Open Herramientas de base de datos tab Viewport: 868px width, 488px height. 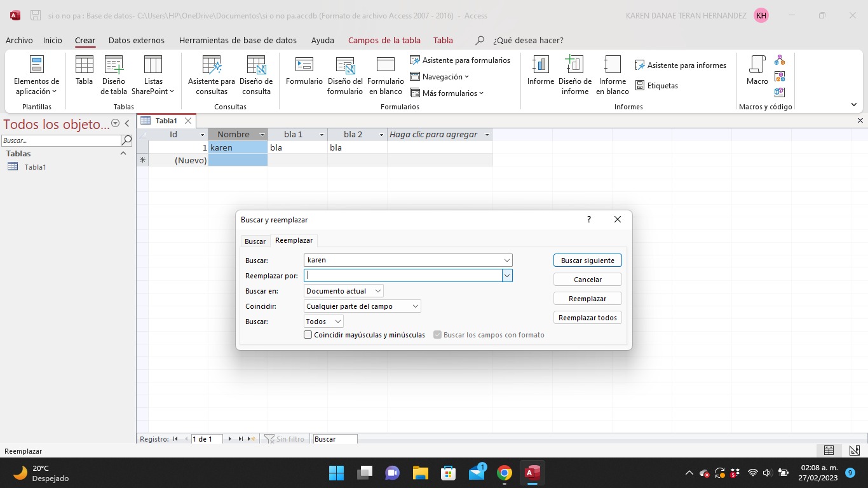[238, 40]
